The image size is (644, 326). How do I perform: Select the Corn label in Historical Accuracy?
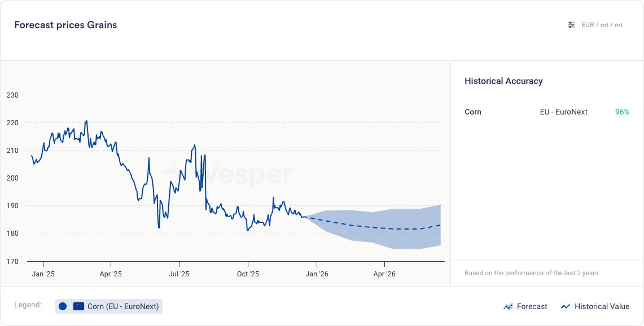(x=473, y=112)
